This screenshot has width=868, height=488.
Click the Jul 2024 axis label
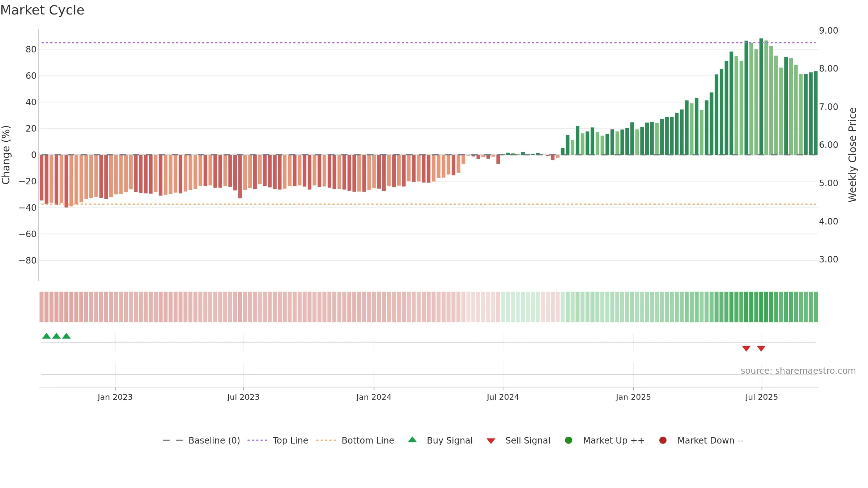click(503, 397)
